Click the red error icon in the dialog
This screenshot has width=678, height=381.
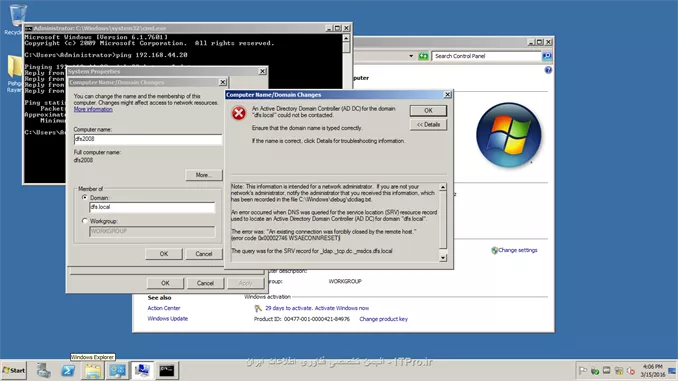239,113
